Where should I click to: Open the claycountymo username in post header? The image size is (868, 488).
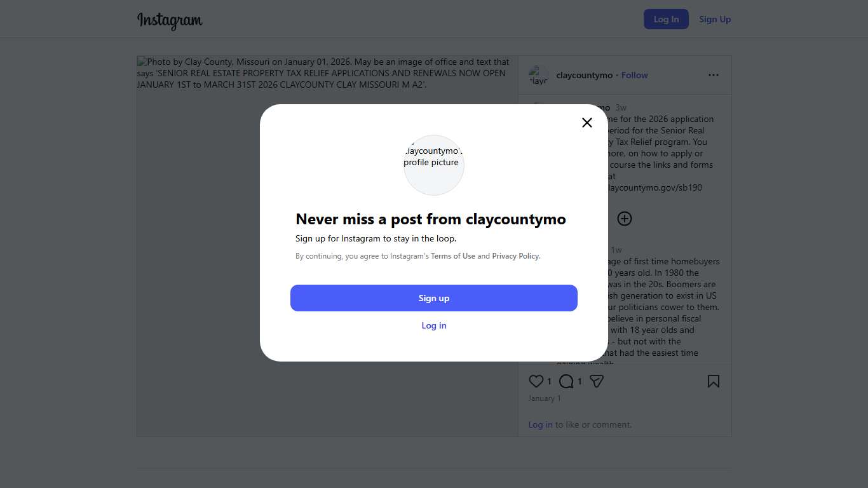pos(584,75)
